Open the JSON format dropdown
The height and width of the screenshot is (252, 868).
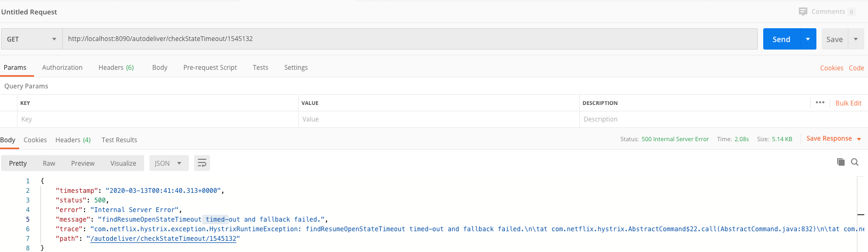(168, 163)
